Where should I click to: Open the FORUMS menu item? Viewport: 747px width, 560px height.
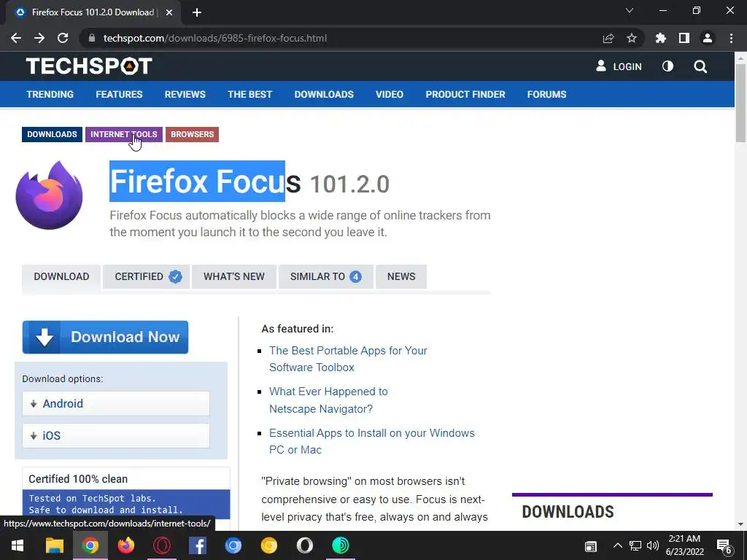tap(546, 94)
